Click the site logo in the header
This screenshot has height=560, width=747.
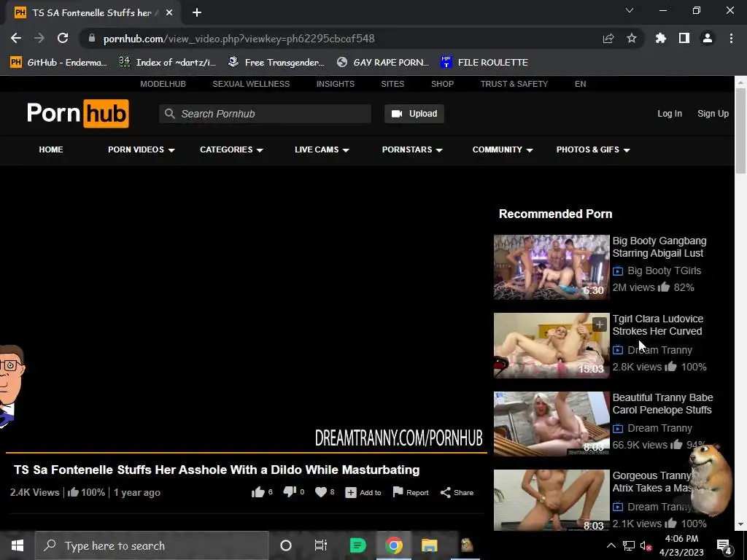click(77, 113)
